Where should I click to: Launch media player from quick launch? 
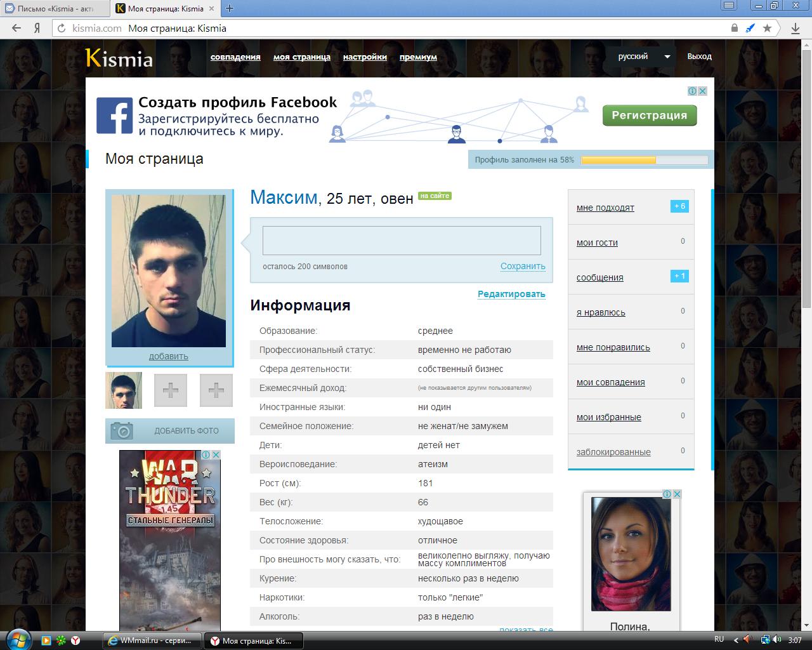point(46,640)
